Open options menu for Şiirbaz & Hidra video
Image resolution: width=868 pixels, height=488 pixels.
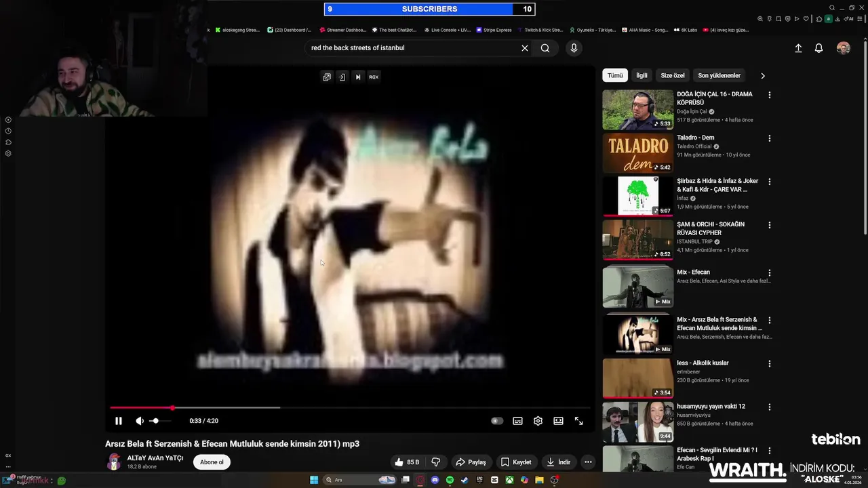[769, 182]
